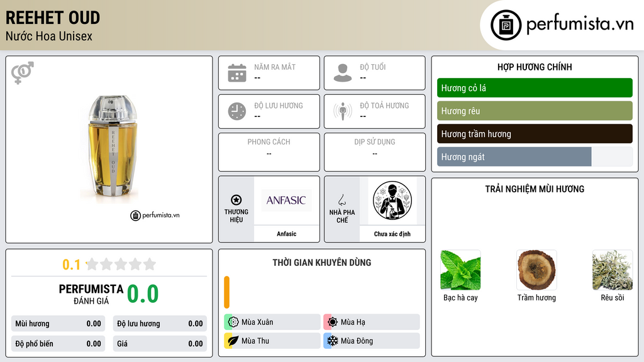The height and width of the screenshot is (362, 644).
Task: Select the Mùa Đông season label
Action: coord(357,341)
